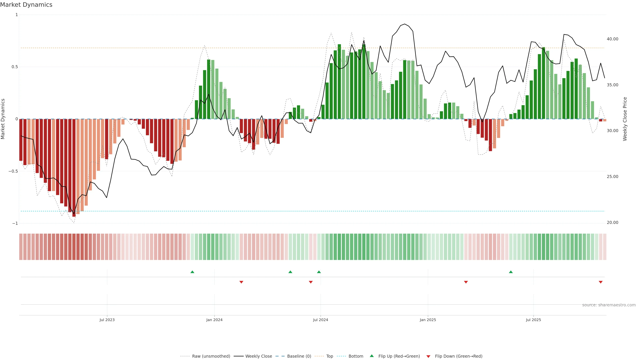644x362 pixels.
Task: Click the last red Flip Down marker
Action: click(x=601, y=282)
